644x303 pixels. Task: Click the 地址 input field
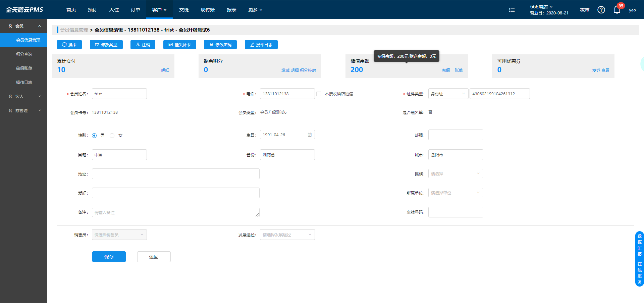coord(176,174)
